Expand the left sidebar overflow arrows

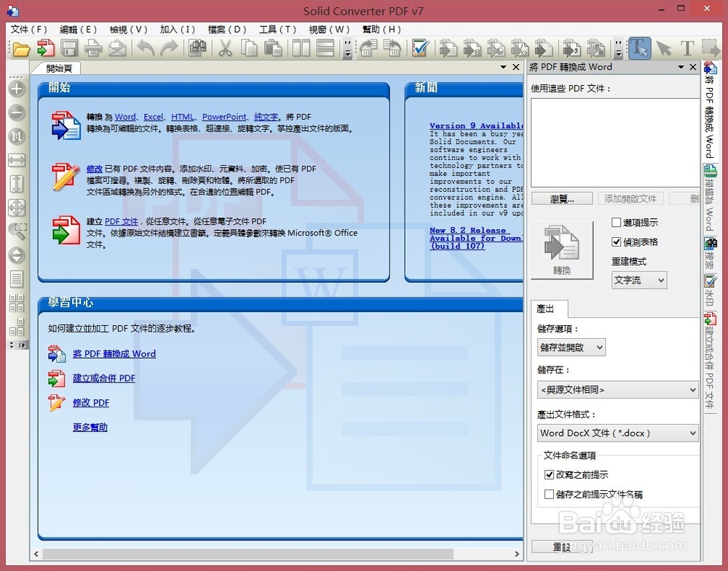(18, 345)
